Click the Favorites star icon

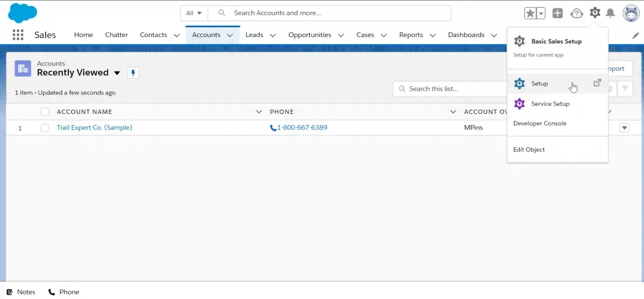(530, 13)
